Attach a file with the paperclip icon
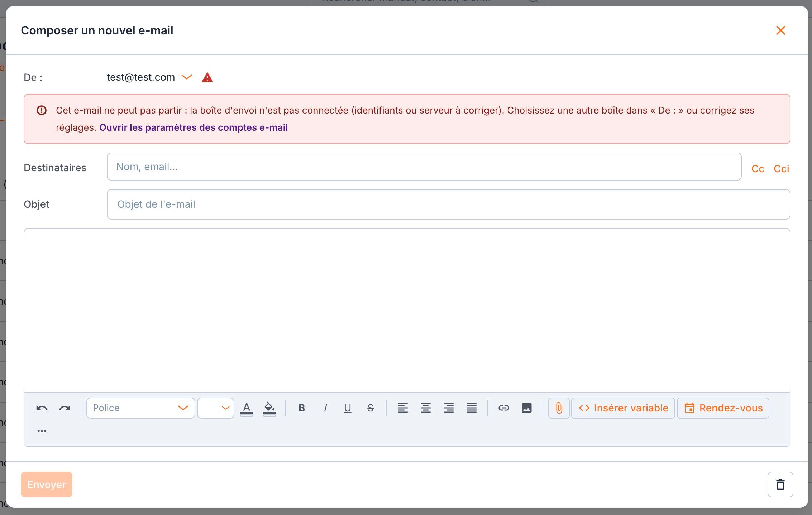The height and width of the screenshot is (515, 812). tap(559, 408)
